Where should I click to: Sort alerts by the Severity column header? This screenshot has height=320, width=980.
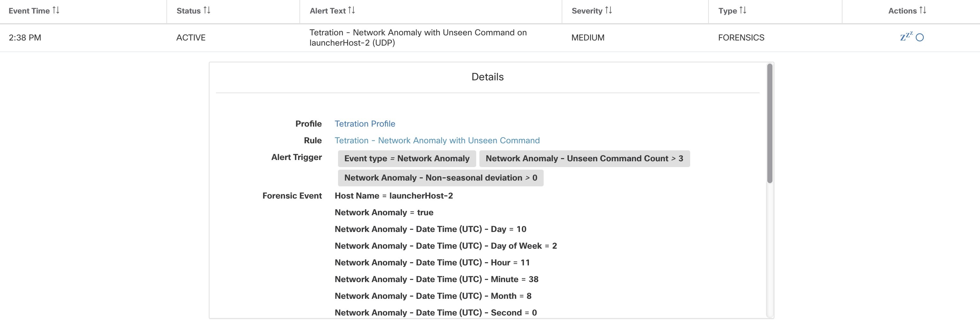pyautogui.click(x=587, y=11)
